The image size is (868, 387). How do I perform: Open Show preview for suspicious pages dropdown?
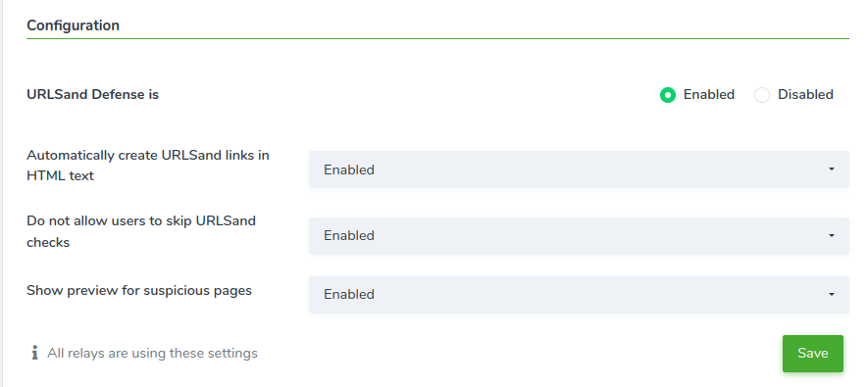click(579, 295)
